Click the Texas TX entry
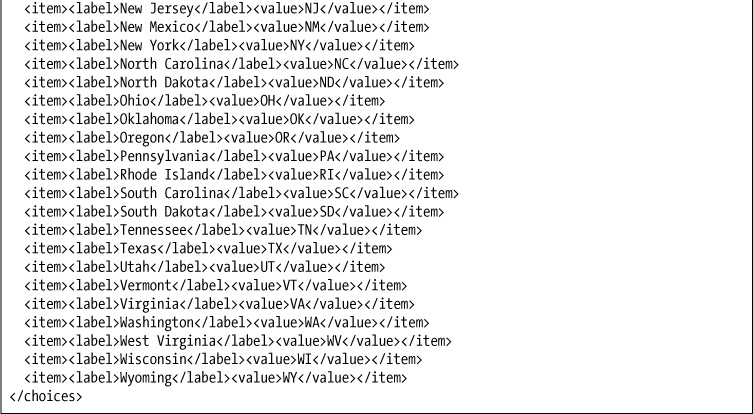Viewport: 753px width, 414px height. 208,249
